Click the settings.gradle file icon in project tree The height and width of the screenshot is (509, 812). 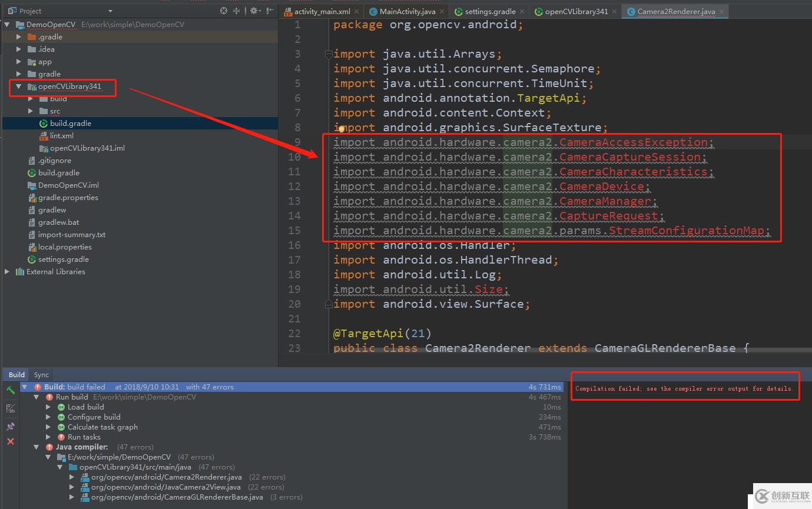32,260
